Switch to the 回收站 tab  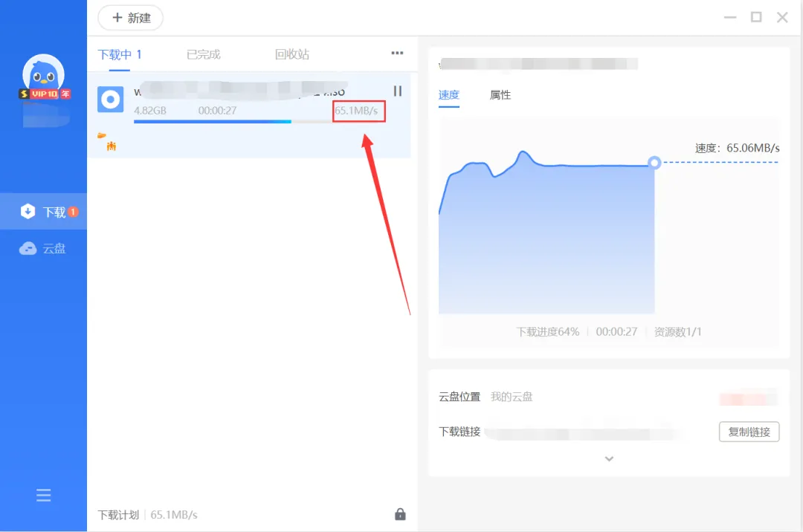[x=291, y=54]
